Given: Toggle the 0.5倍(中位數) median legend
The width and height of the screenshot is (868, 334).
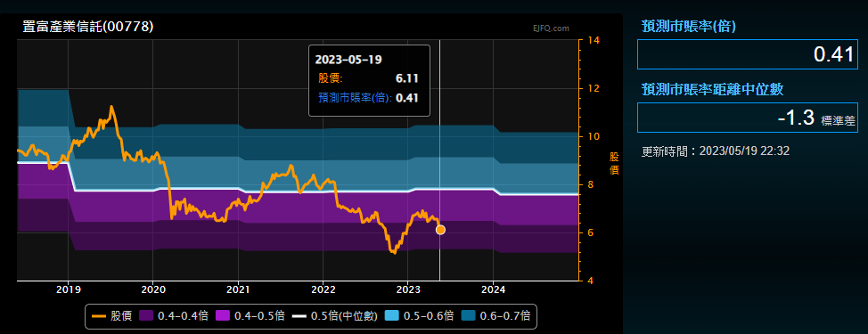Looking at the screenshot, I should click(x=335, y=316).
